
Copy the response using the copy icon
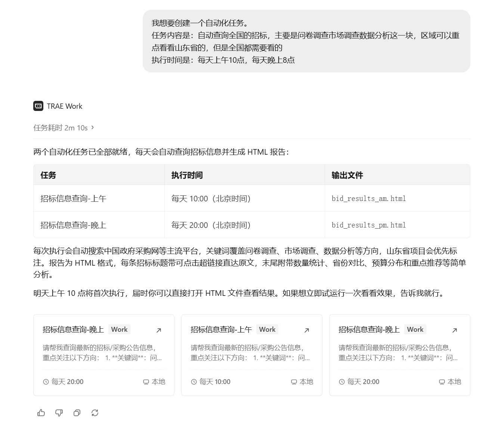pyautogui.click(x=77, y=412)
